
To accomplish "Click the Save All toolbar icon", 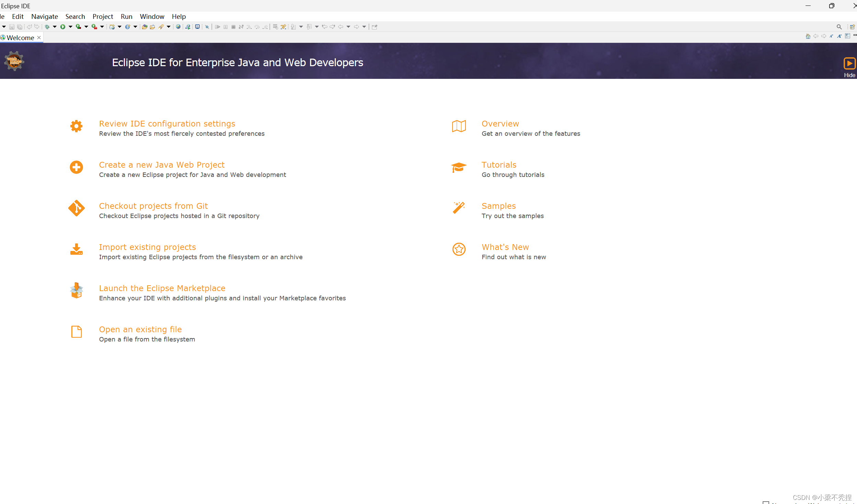I will (20, 27).
